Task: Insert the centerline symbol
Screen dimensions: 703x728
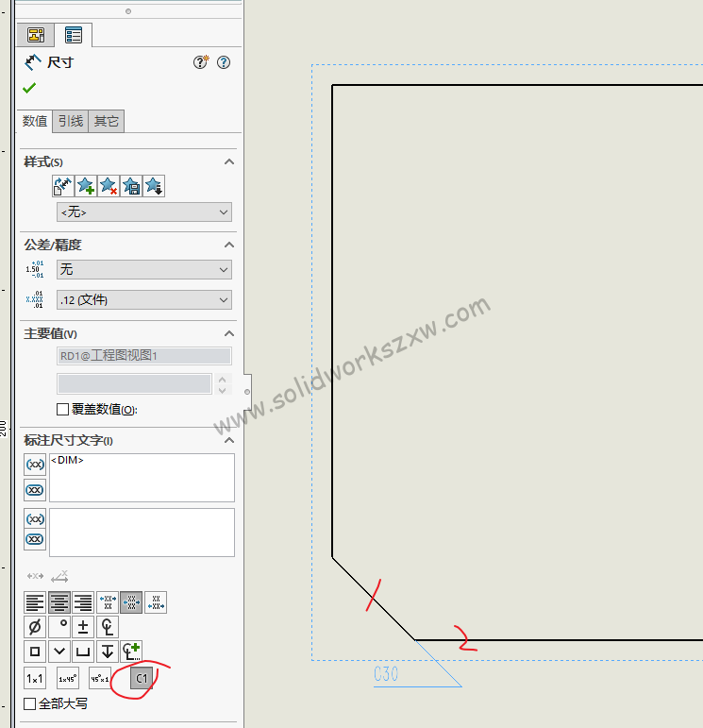Action: pos(108,627)
